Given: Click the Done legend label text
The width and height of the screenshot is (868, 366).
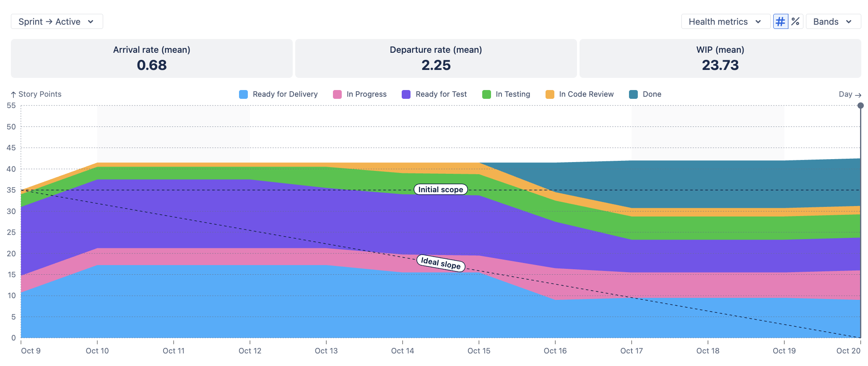Looking at the screenshot, I should [652, 94].
